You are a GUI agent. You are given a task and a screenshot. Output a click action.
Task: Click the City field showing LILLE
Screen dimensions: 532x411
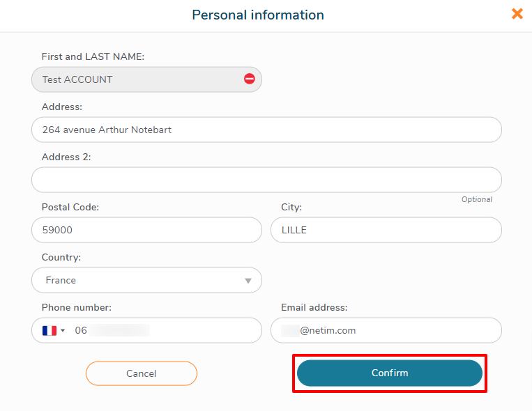[386, 230]
